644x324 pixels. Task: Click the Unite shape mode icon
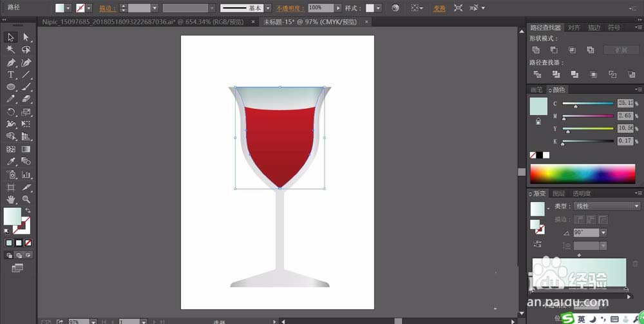click(x=536, y=50)
